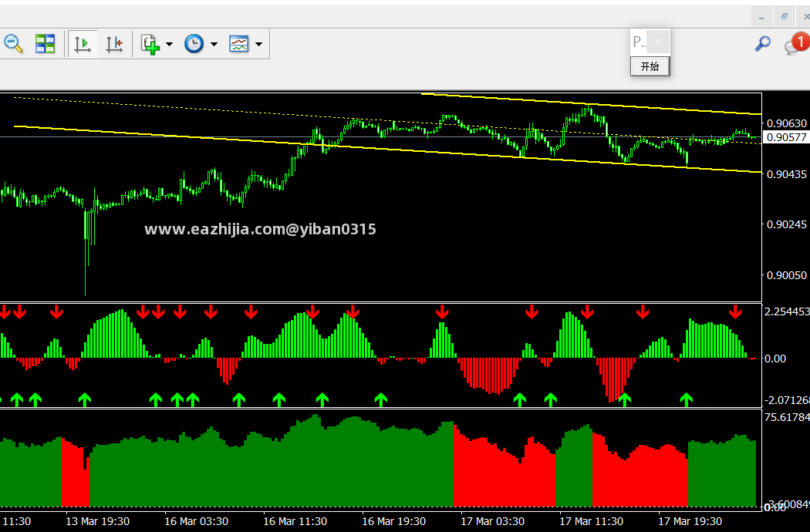Click the 16 Mar 19:30 time label
This screenshot has width=810, height=532.
tap(393, 522)
